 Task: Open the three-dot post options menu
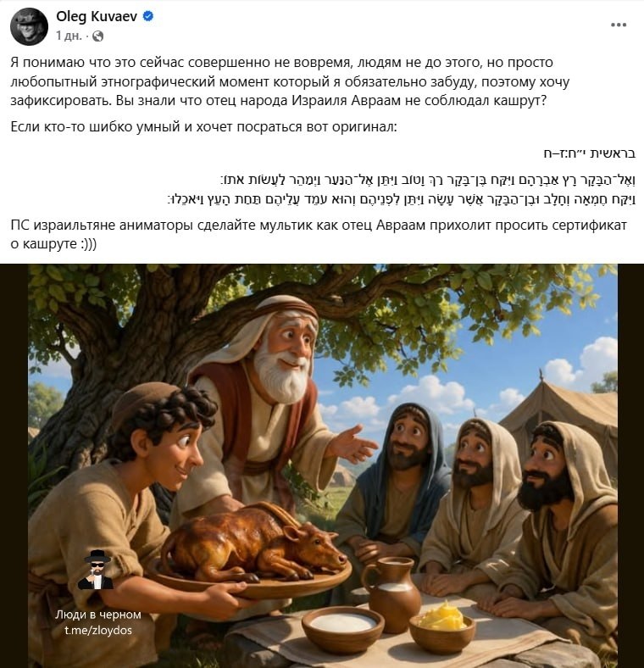[618, 25]
